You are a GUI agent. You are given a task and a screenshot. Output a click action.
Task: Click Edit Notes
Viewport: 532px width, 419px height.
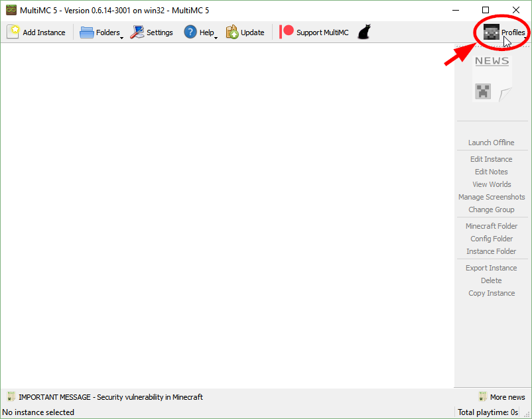492,172
